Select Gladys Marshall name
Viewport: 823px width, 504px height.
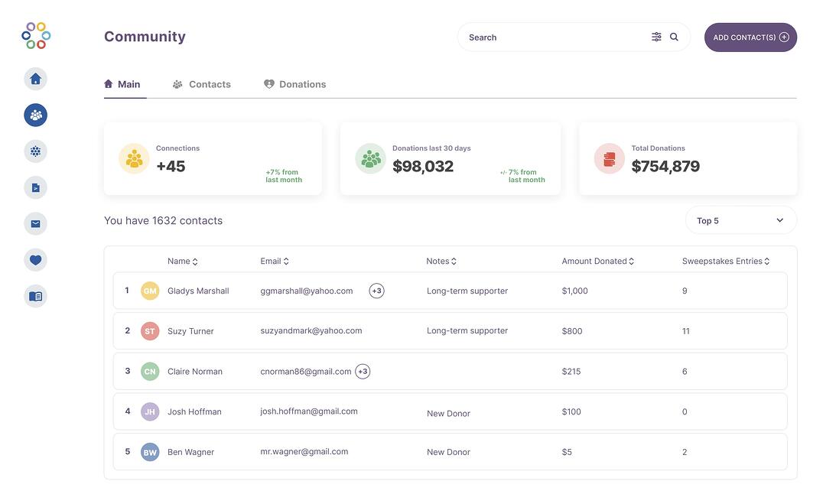point(198,291)
